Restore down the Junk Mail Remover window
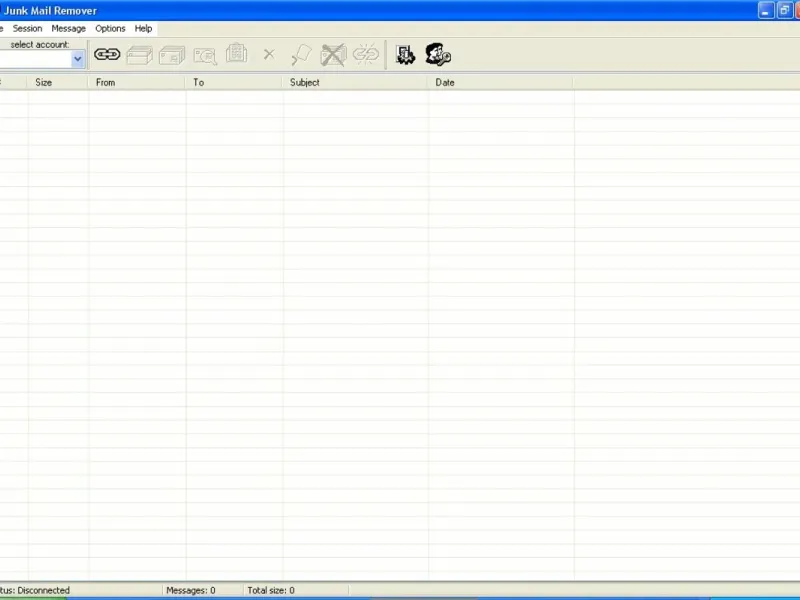The image size is (800, 600). point(784,10)
